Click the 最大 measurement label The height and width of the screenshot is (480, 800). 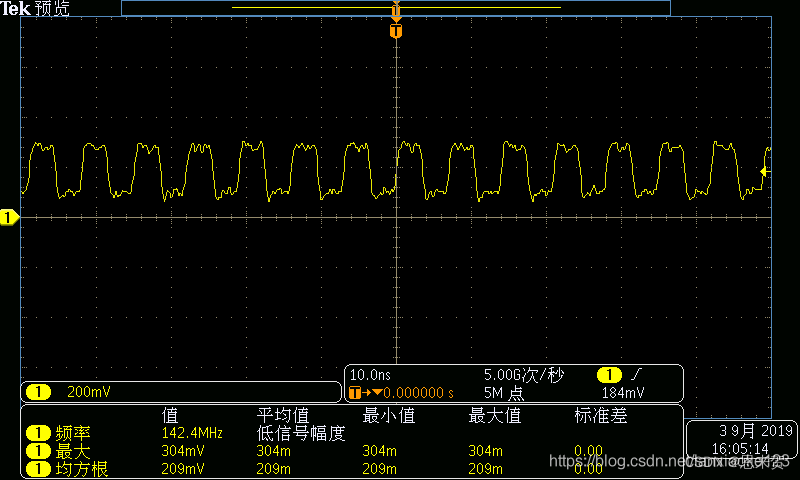[x=73, y=451]
